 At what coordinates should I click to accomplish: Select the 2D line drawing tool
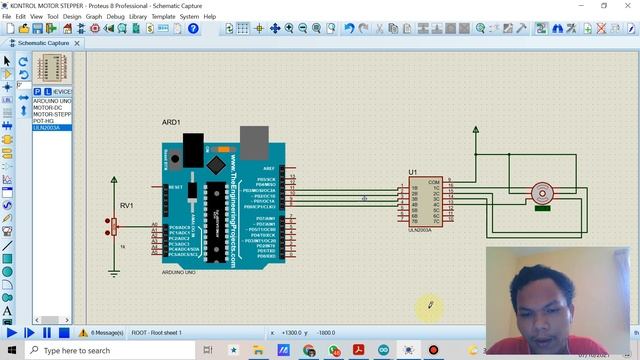pyautogui.click(x=7, y=245)
